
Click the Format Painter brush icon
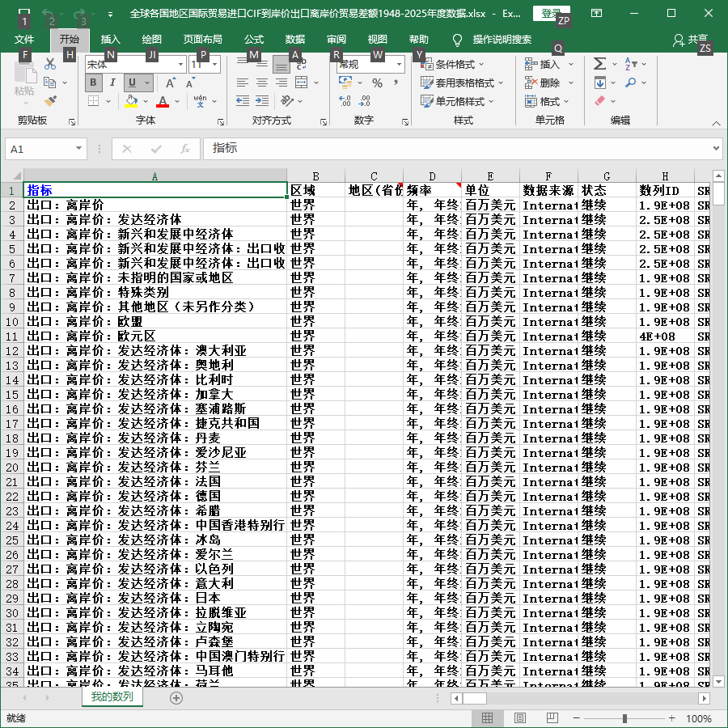pos(50,101)
